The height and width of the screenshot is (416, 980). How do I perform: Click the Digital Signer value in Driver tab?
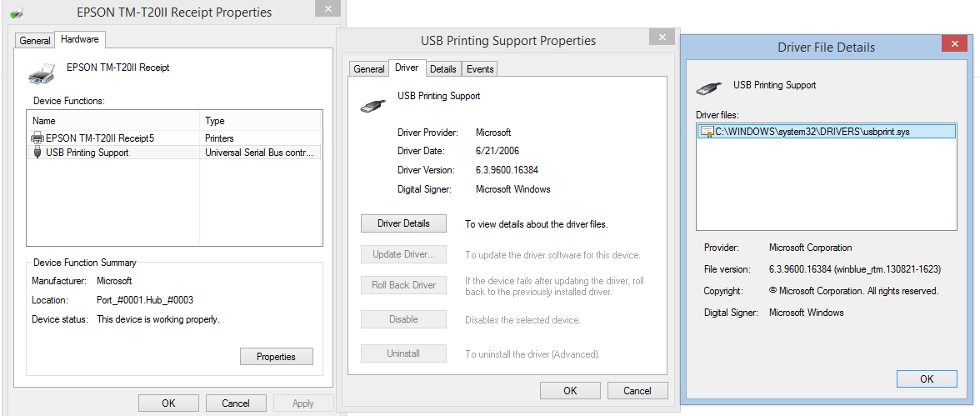click(513, 188)
